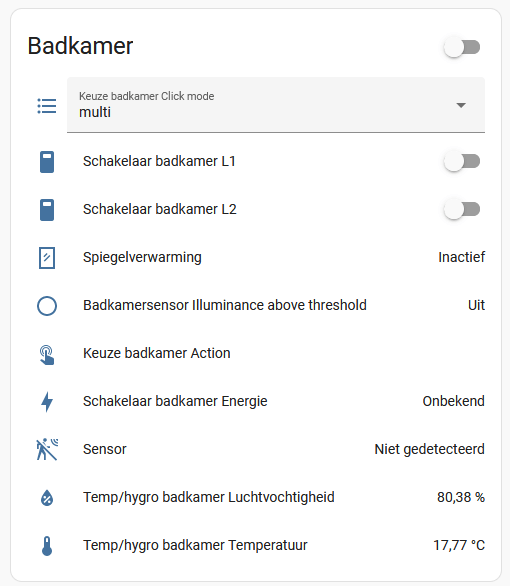Click the motion Sensor walking icon
The width and height of the screenshot is (510, 586).
(x=47, y=449)
